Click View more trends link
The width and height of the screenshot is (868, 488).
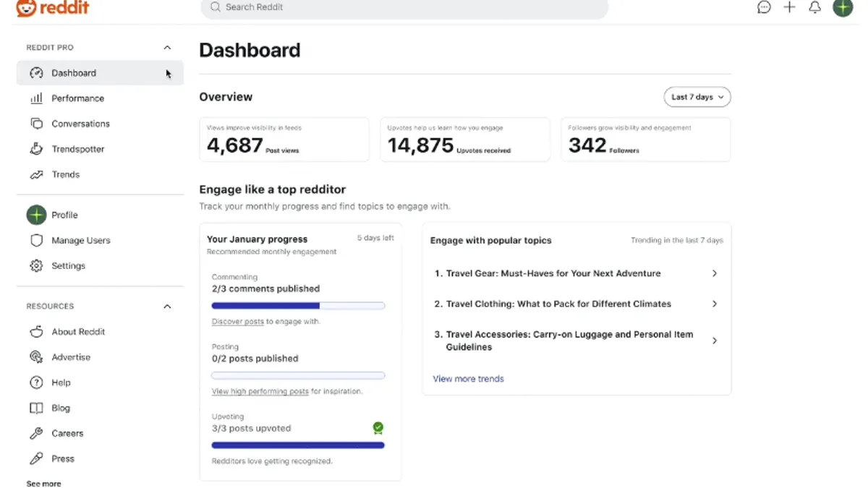(468, 379)
